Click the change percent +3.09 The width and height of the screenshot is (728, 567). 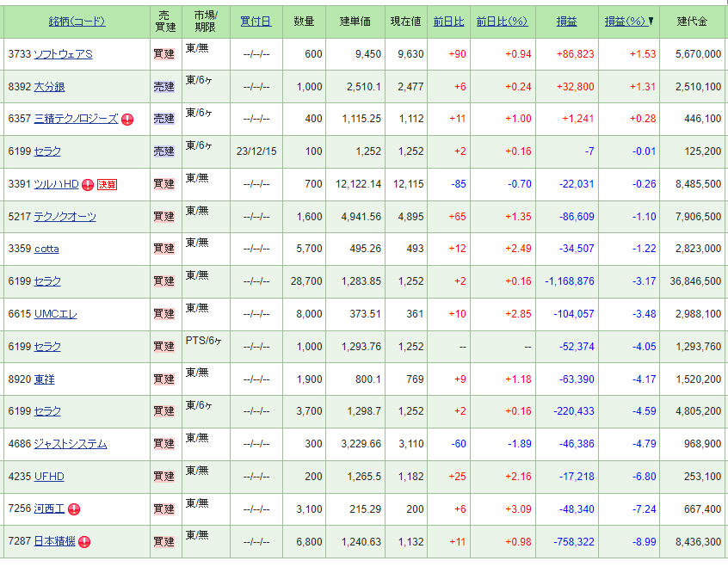point(518,509)
